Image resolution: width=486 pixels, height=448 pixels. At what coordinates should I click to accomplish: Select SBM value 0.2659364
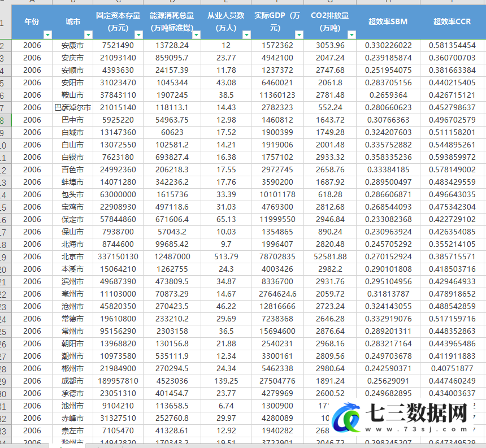tap(388, 95)
